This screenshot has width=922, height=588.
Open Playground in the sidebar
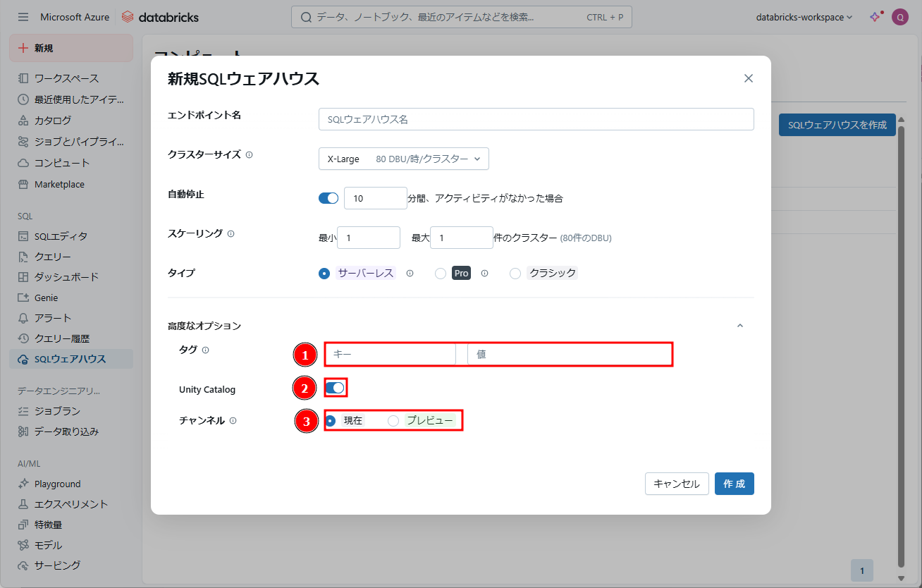click(x=57, y=484)
